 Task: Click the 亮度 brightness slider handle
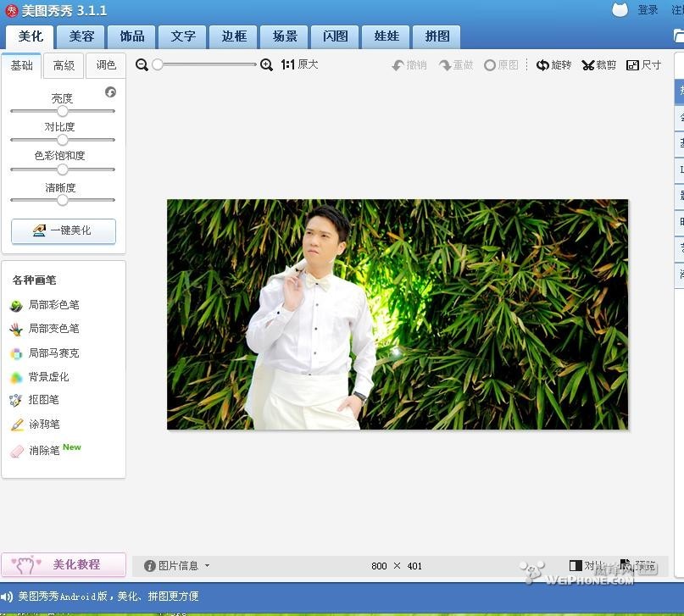[62, 111]
